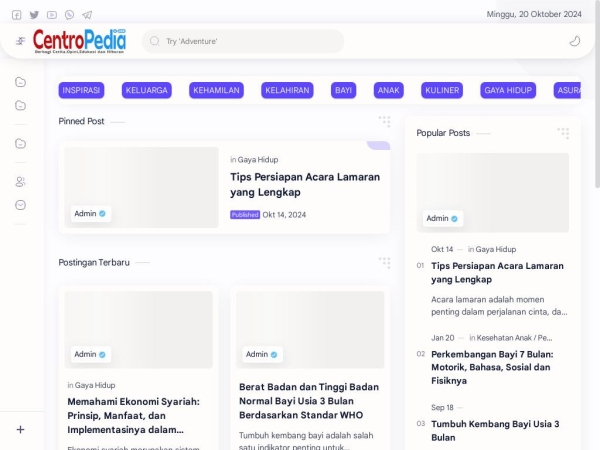This screenshot has height=450, width=600.
Task: Open the mail envelope icon in sidebar
Action: tap(20, 205)
